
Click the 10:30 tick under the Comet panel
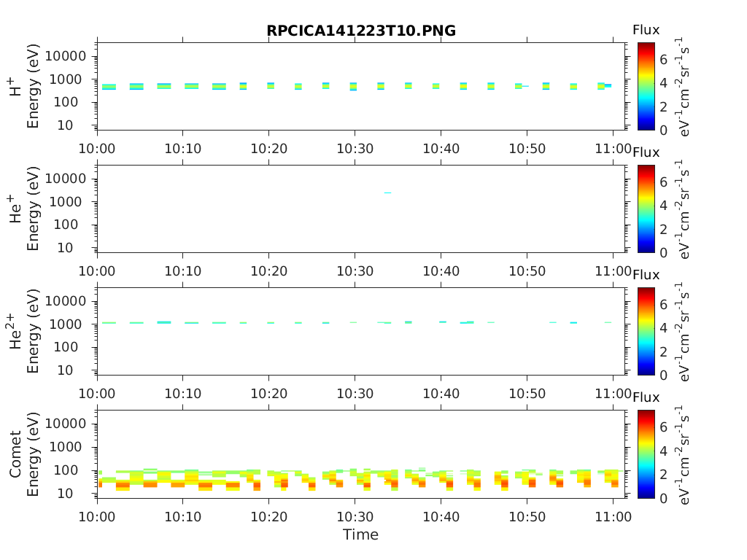coord(355,516)
